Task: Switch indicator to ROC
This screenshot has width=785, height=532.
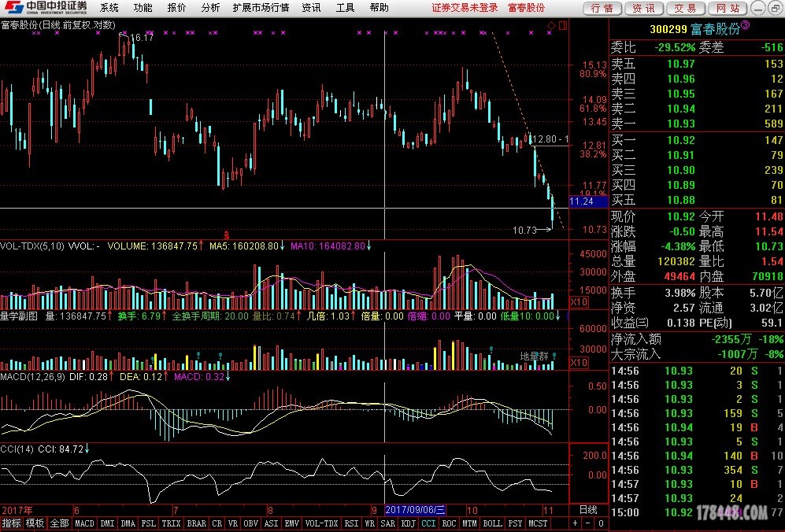Action: pos(449,523)
